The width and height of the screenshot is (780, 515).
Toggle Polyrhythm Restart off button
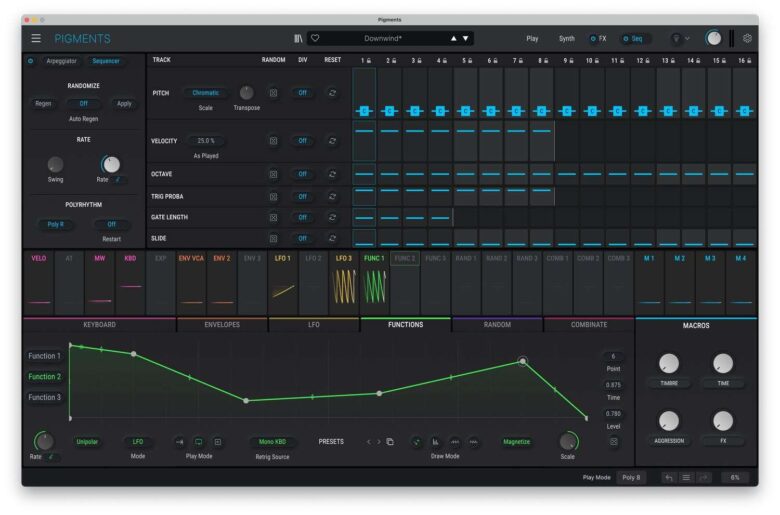click(x=112, y=224)
